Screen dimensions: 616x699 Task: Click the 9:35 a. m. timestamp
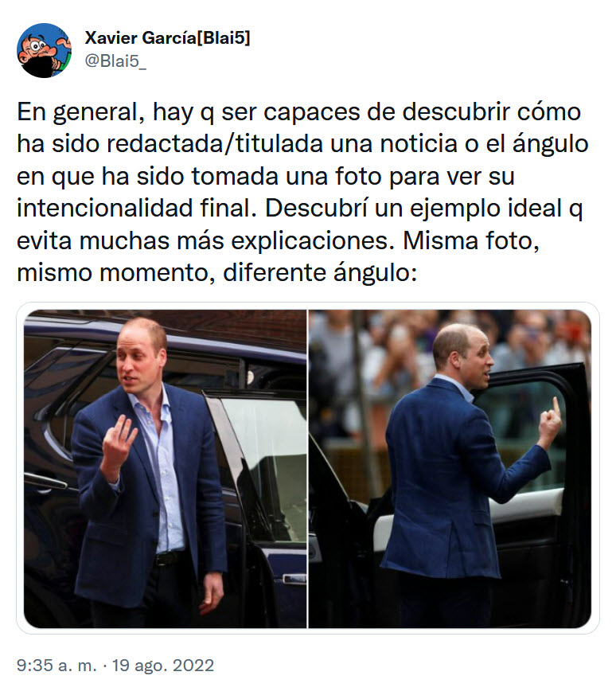(57, 666)
